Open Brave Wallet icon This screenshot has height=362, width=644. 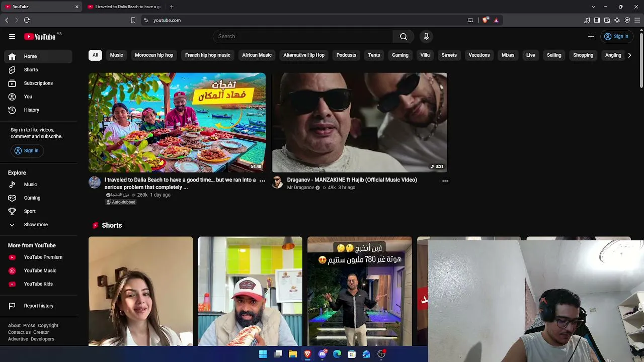[x=607, y=20]
